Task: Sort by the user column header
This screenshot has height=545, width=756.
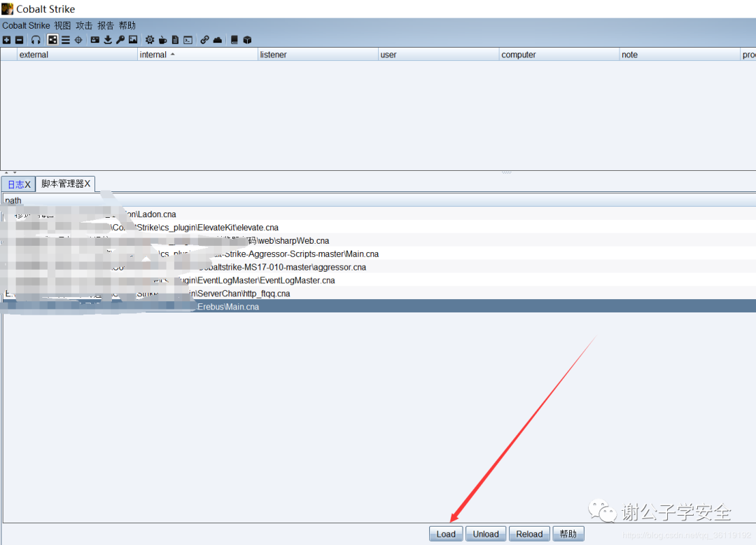Action: [439, 55]
